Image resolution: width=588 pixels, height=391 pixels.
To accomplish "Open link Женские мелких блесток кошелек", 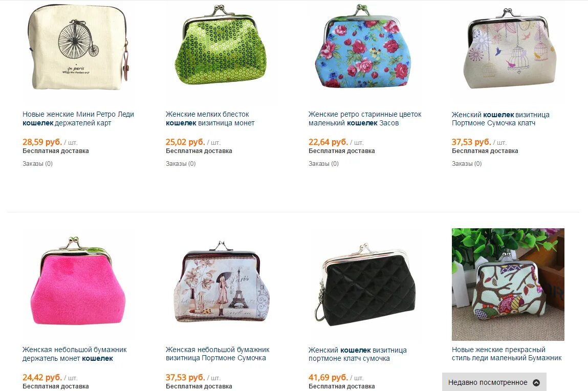I will (210, 118).
